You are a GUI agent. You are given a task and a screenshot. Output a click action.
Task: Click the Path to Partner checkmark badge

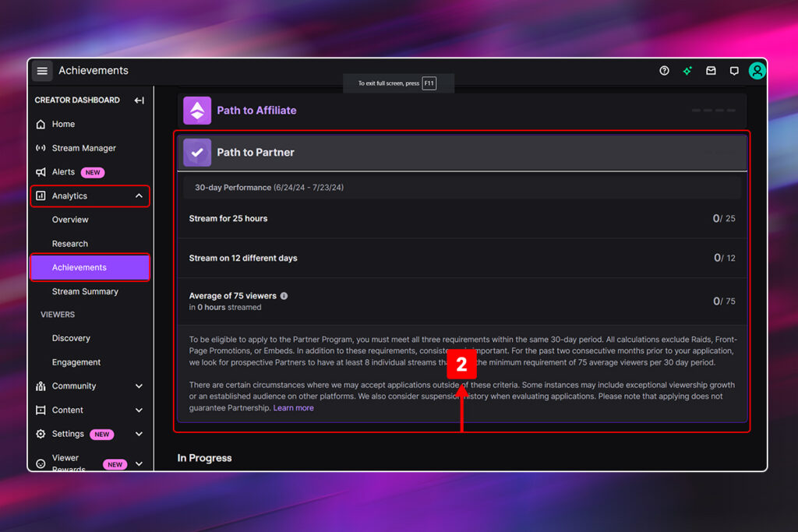pyautogui.click(x=197, y=152)
